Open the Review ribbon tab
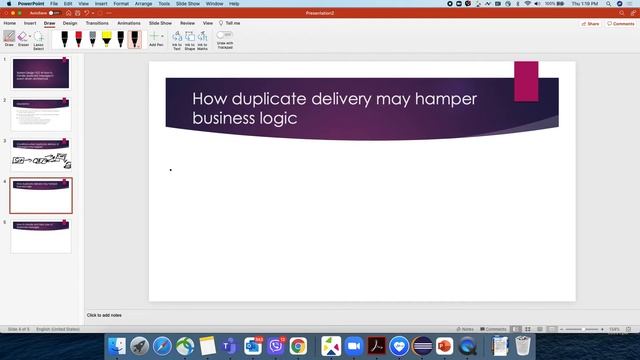The width and height of the screenshot is (640, 360). tap(187, 23)
